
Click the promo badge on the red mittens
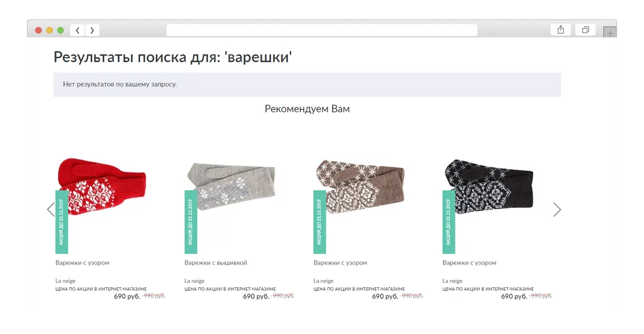click(x=62, y=222)
